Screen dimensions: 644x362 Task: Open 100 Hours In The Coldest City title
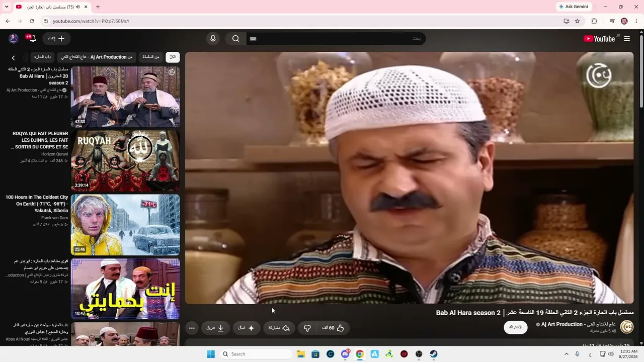click(37, 204)
